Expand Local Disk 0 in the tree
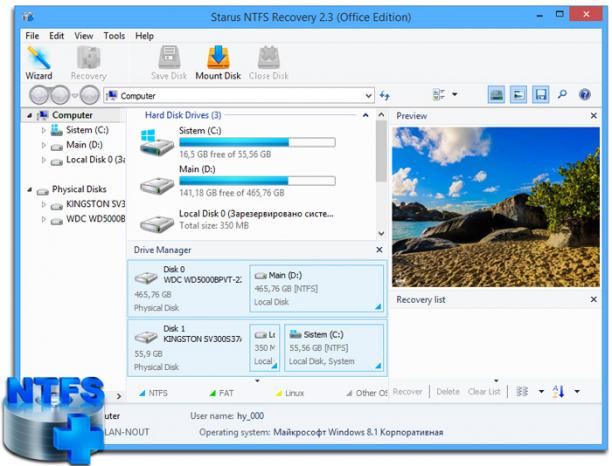The width and height of the screenshot is (612, 466). 43,160
